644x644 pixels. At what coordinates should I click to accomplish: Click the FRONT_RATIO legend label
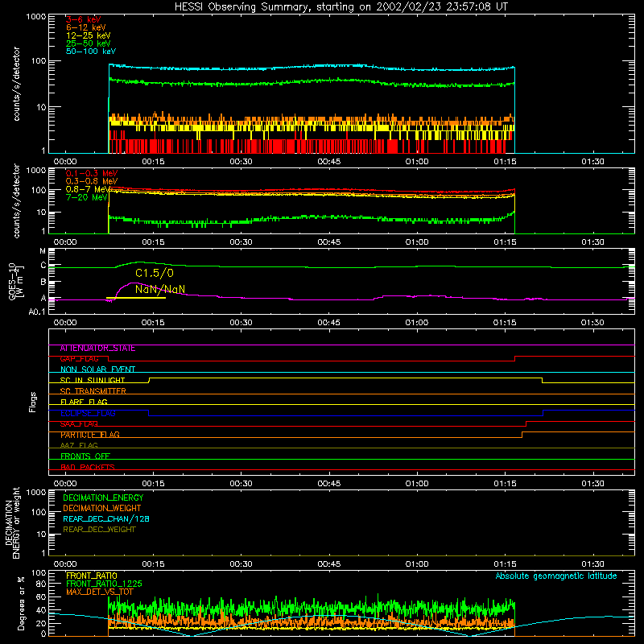coord(92,576)
